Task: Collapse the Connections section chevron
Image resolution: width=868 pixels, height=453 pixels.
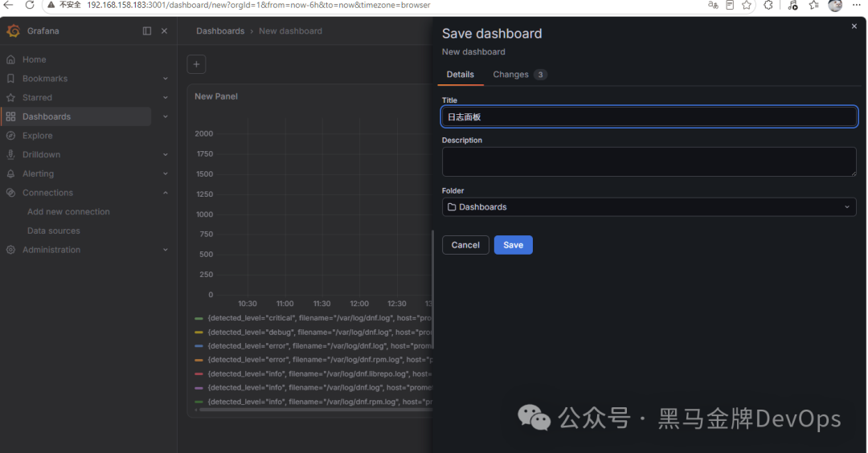Action: click(x=166, y=193)
